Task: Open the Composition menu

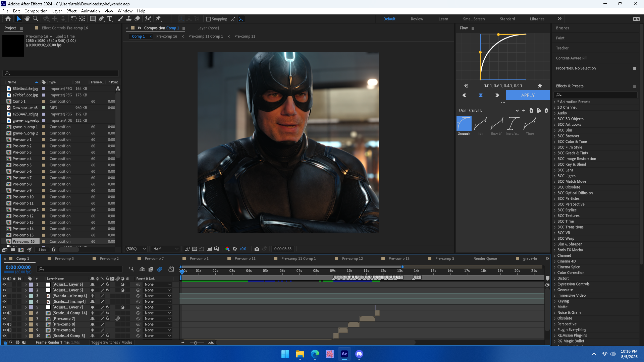Action: 36,11
